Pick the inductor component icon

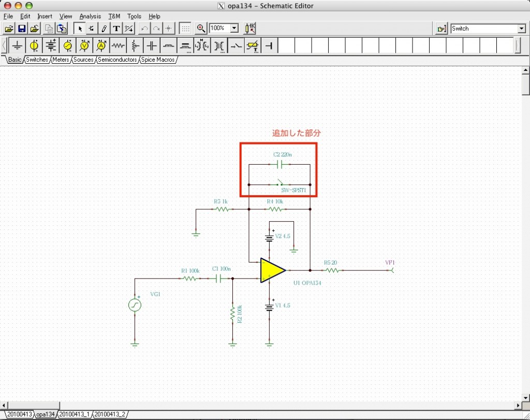[x=169, y=46]
